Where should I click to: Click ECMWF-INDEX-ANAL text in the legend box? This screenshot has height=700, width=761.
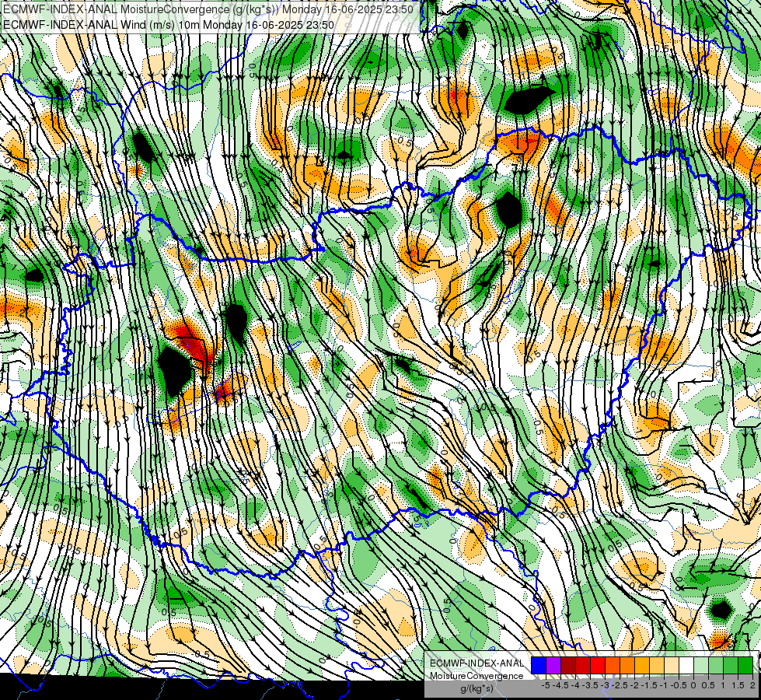(476, 663)
